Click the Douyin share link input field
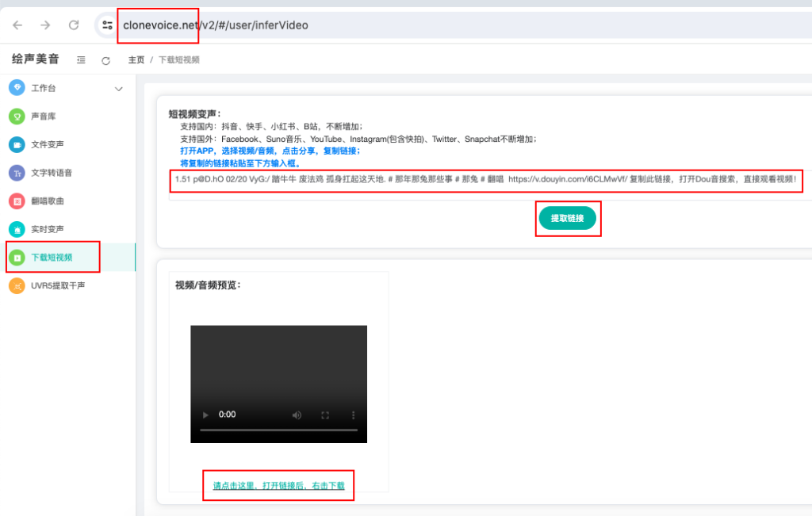Viewport: 812px width, 516px height. tap(485, 180)
